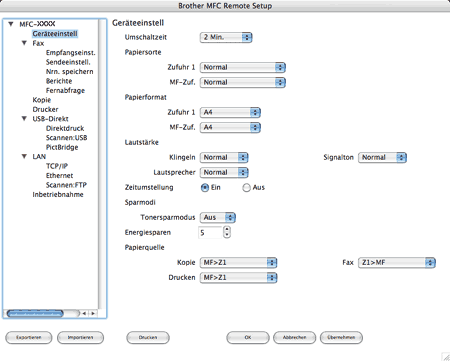Open the Papiersorte Zufuhr 1 dropdown
Screen dimensions: 450x361
point(243,67)
